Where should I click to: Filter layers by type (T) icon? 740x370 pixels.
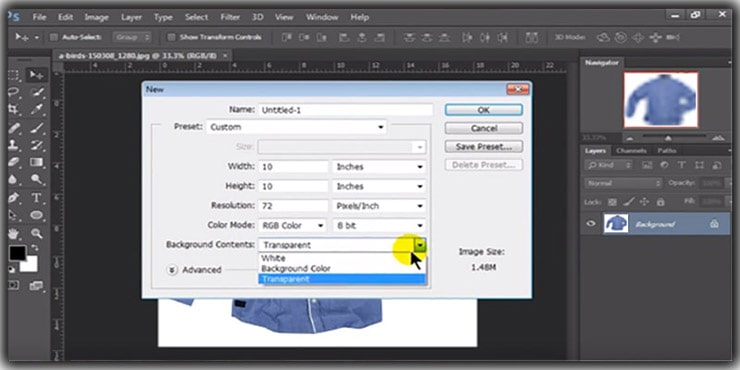tap(681, 165)
